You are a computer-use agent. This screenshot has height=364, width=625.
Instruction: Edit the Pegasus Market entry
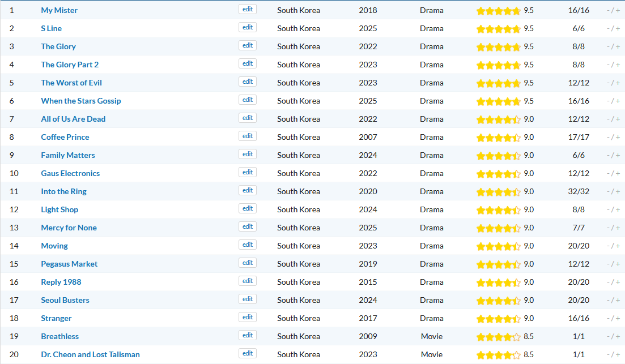(x=248, y=263)
